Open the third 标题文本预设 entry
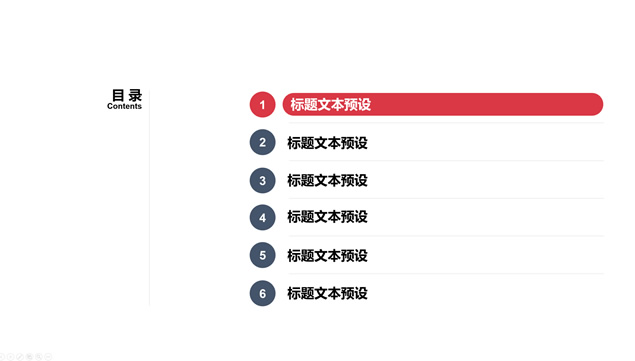The height and width of the screenshot is (361, 635). tap(327, 180)
